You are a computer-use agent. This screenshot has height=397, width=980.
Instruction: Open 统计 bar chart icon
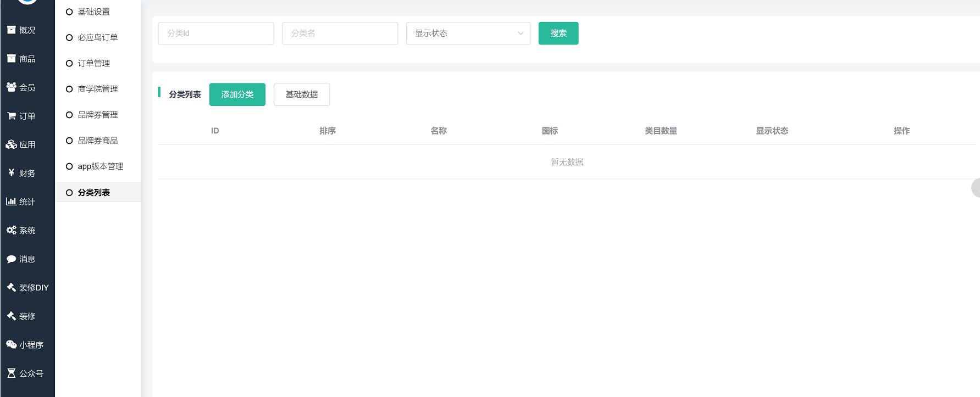(11, 202)
